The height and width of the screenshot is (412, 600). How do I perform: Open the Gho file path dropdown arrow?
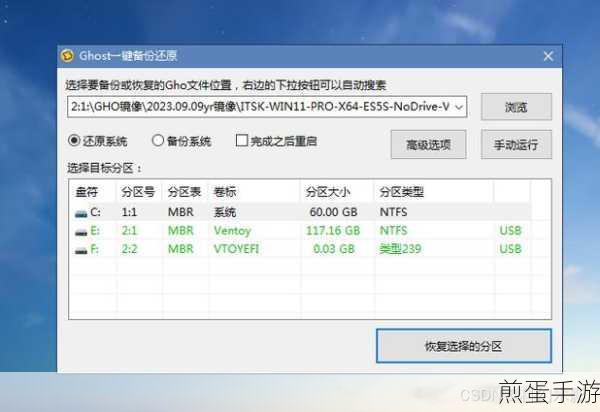(x=458, y=107)
